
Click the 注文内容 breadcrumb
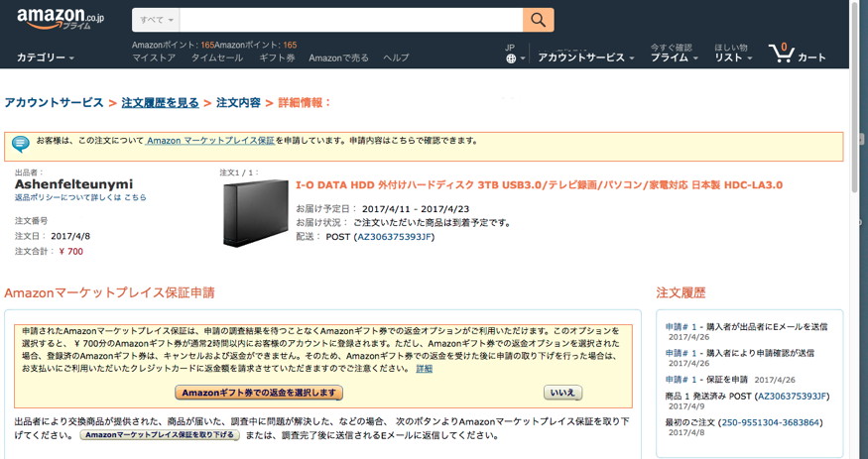point(238,103)
